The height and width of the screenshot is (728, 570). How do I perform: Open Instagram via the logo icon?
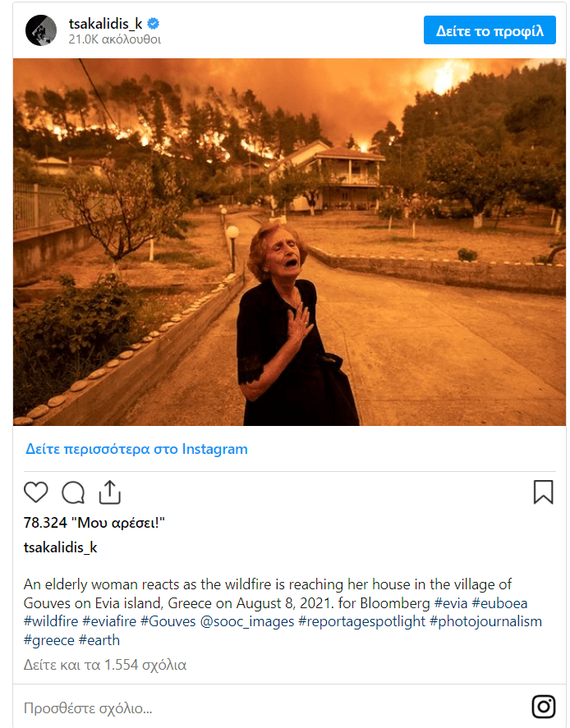[x=543, y=707]
